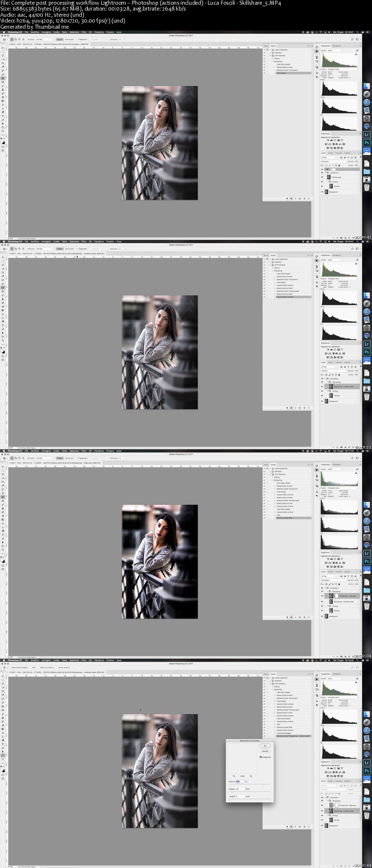This screenshot has height=868, width=372.
Task: Click the Fattore value field in the dialog
Action: click(x=240, y=781)
